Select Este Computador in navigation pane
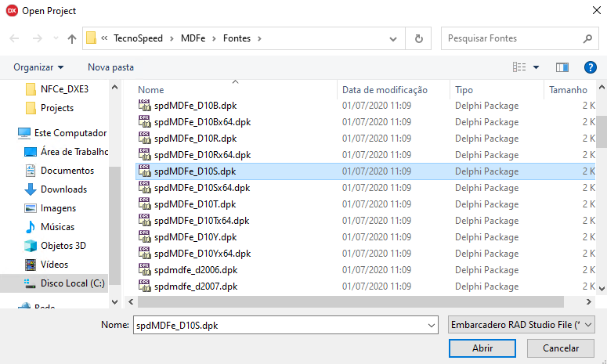607x364 pixels. tap(62, 132)
